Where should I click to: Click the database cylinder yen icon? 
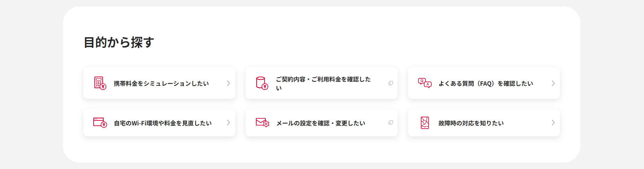tap(262, 83)
